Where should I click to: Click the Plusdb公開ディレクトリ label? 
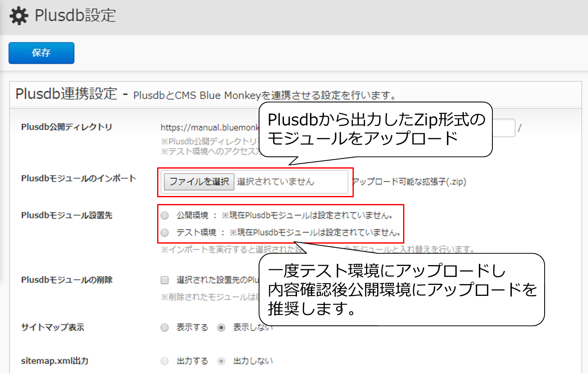[67, 127]
